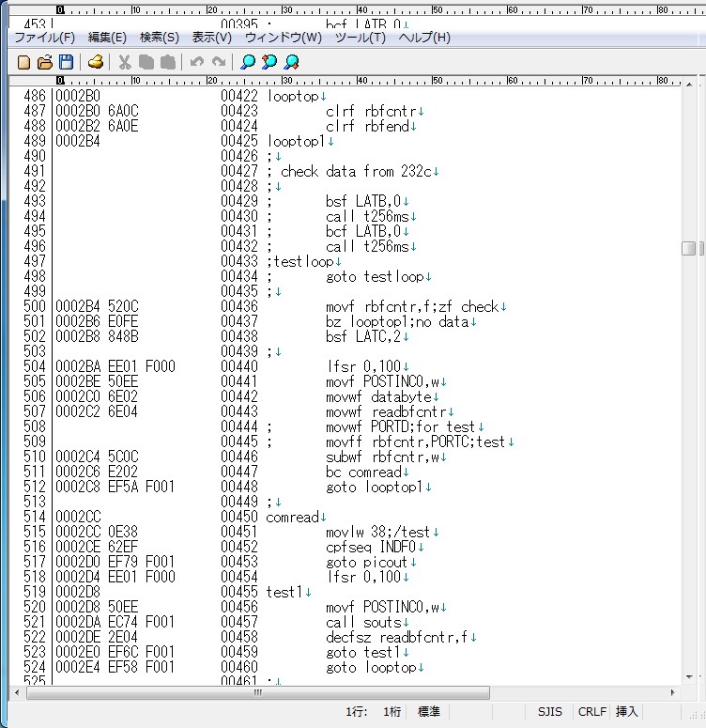Click the 'movwf databyte' line

coord(378,397)
